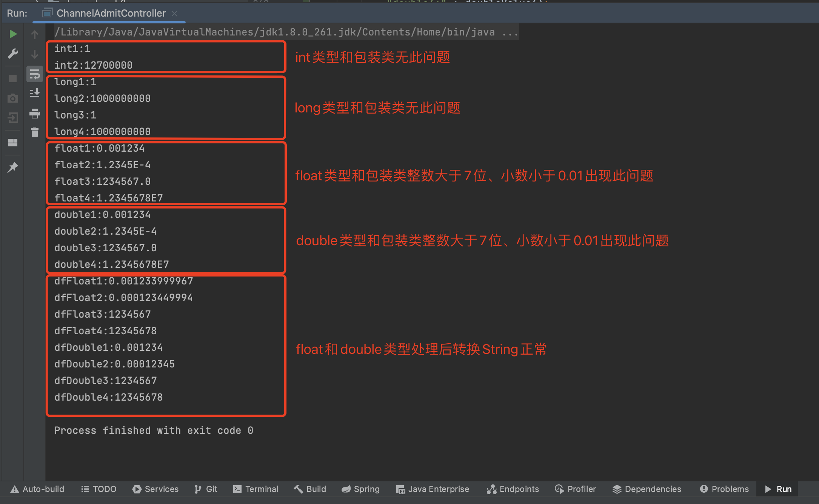The height and width of the screenshot is (504, 819).
Task: Click the camera thread dump icon
Action: 13,98
